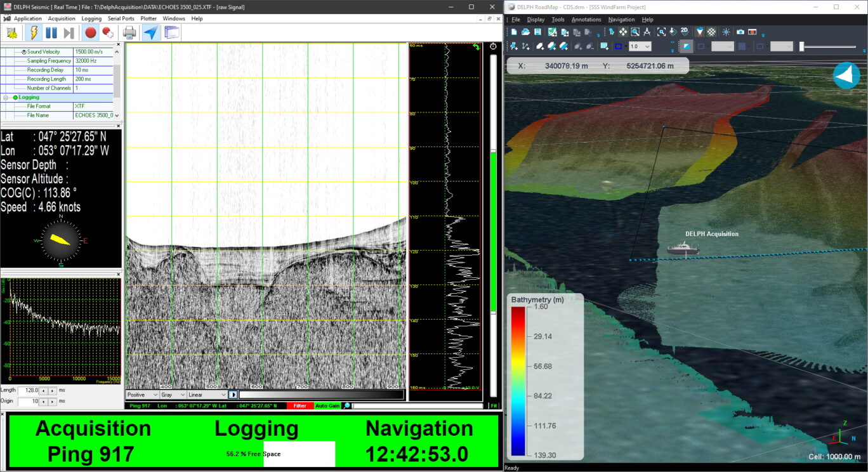This screenshot has height=472, width=868.
Task: Click the open folder icon in RoadMap
Action: (x=526, y=32)
